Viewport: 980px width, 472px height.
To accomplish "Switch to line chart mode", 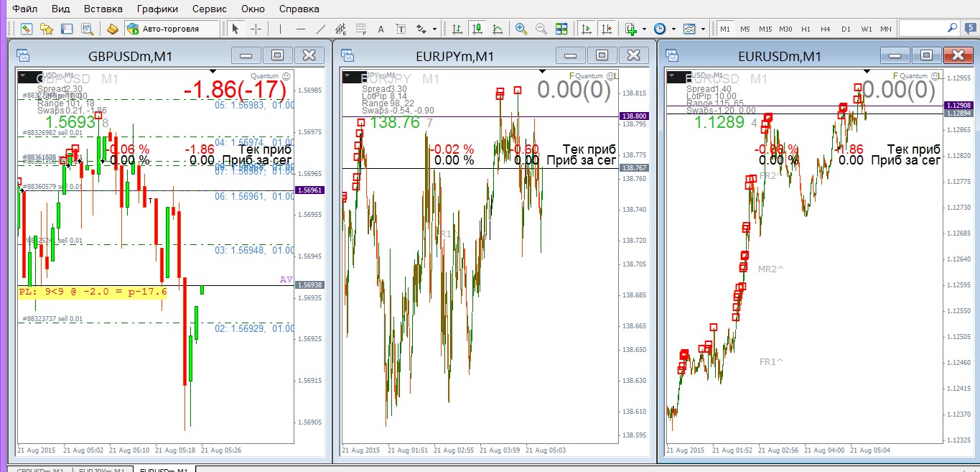I will click(498, 29).
